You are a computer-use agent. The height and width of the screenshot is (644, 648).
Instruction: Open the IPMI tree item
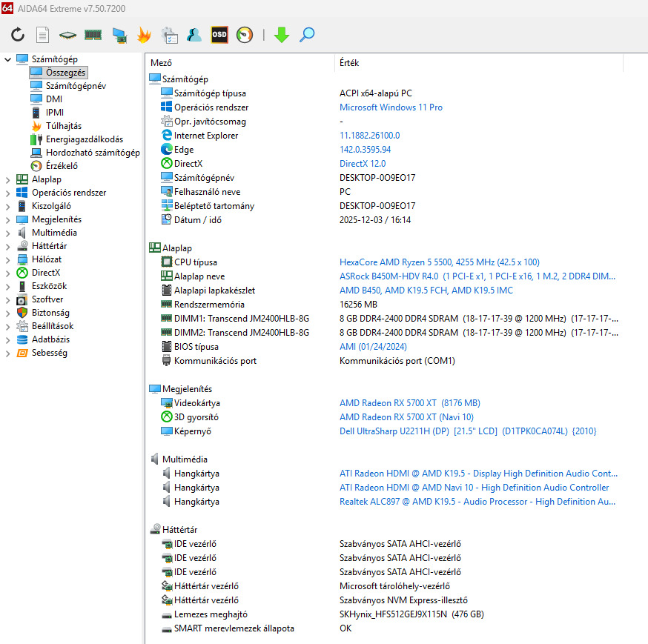[x=47, y=113]
